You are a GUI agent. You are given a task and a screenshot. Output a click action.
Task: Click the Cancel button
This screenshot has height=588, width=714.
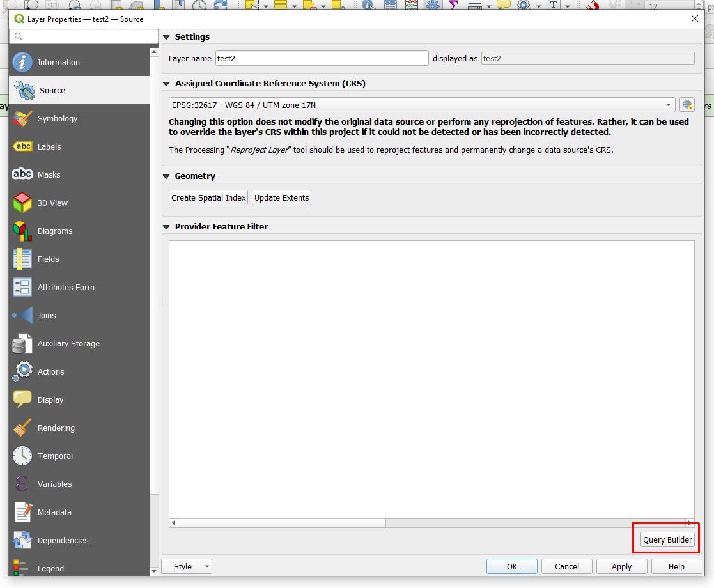567,566
